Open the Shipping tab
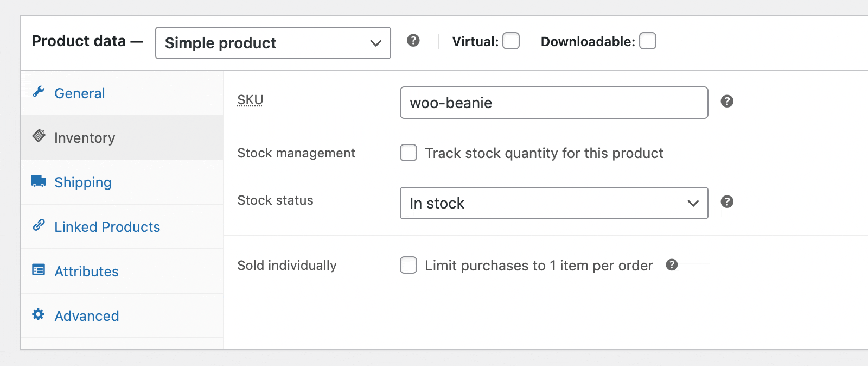 tap(122, 182)
